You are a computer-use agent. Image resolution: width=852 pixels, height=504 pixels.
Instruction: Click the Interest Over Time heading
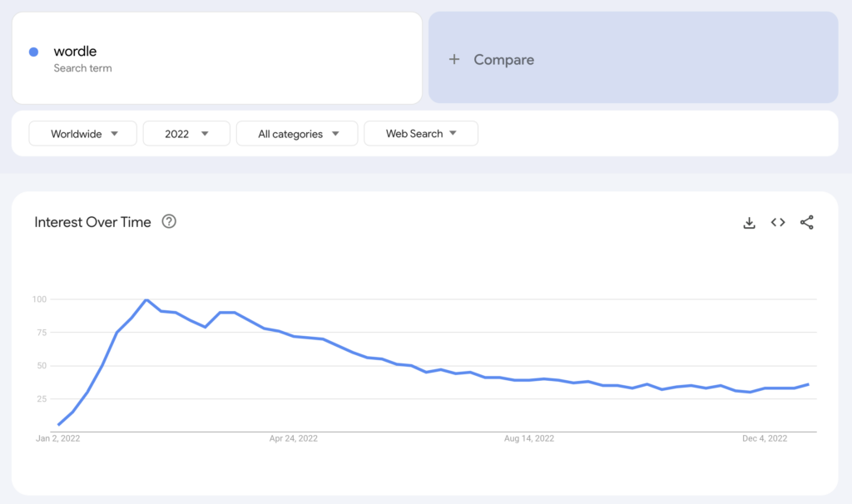click(x=93, y=222)
